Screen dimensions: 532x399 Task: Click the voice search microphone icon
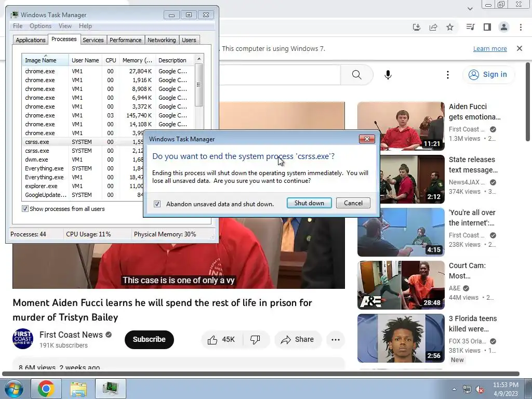(x=388, y=75)
